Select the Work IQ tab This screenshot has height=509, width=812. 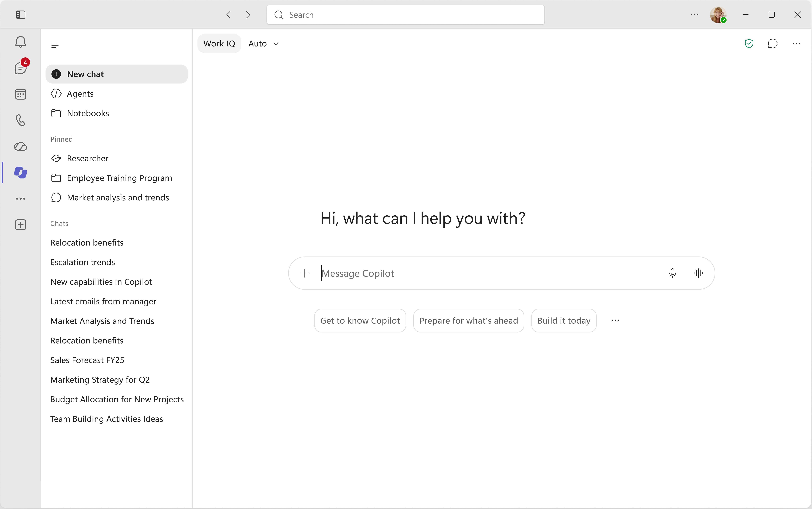click(x=219, y=44)
